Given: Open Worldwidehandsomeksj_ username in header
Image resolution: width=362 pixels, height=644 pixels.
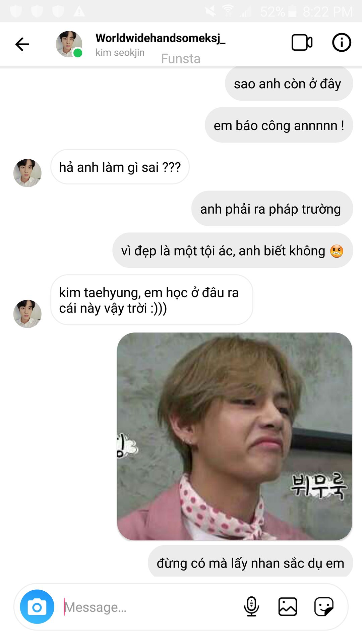Looking at the screenshot, I should 161,38.
